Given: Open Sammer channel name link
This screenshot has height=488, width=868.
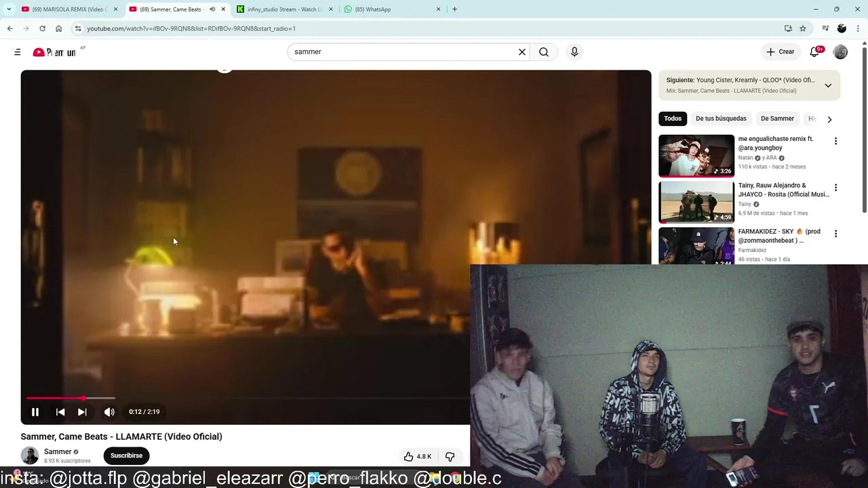Looking at the screenshot, I should tap(58, 452).
